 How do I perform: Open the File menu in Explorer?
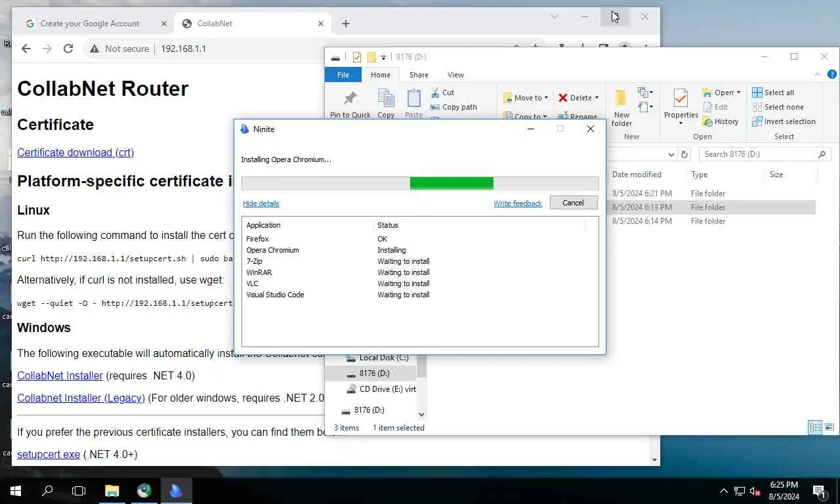coord(343,75)
